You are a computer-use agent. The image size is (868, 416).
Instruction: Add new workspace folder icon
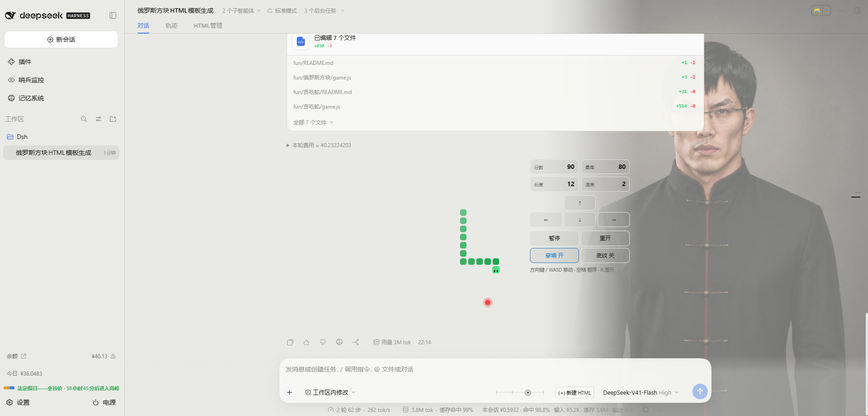coord(113,119)
